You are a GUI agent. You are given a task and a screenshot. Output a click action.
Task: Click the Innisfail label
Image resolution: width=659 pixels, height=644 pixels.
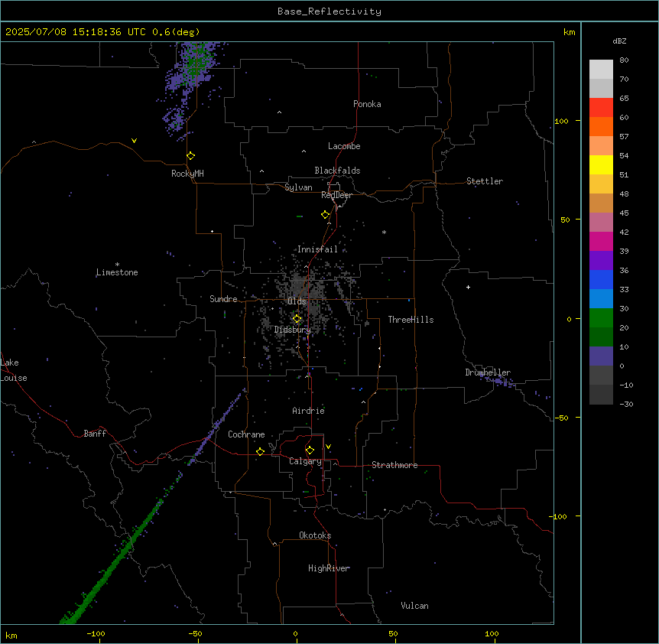tap(317, 249)
